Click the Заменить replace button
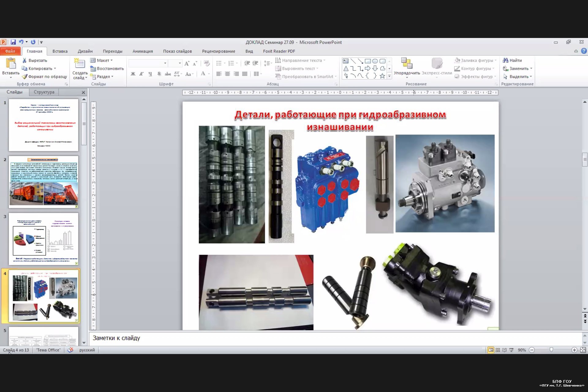This screenshot has height=392, width=588. pyautogui.click(x=518, y=69)
